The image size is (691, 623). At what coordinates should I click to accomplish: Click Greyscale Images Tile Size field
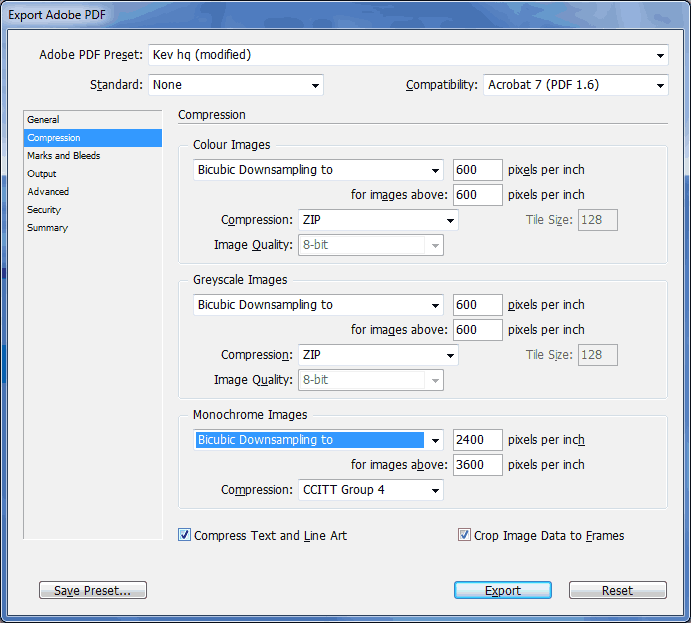(598, 355)
